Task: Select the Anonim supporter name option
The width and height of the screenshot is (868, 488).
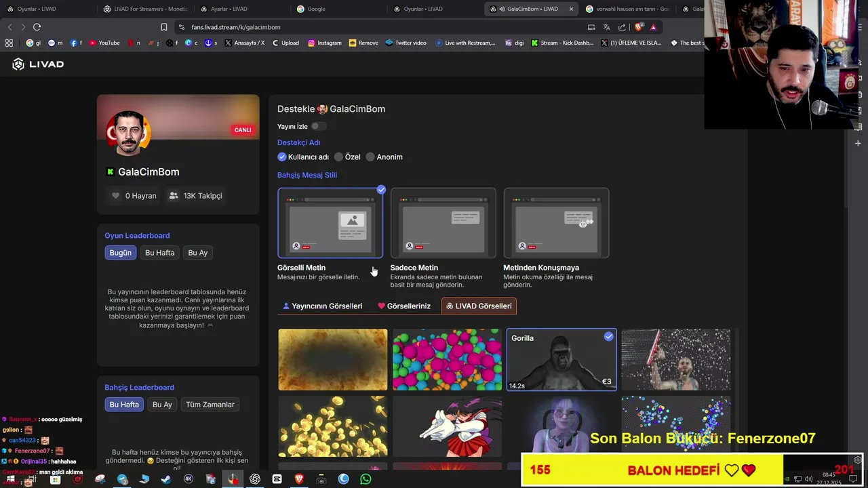Action: coord(384,157)
